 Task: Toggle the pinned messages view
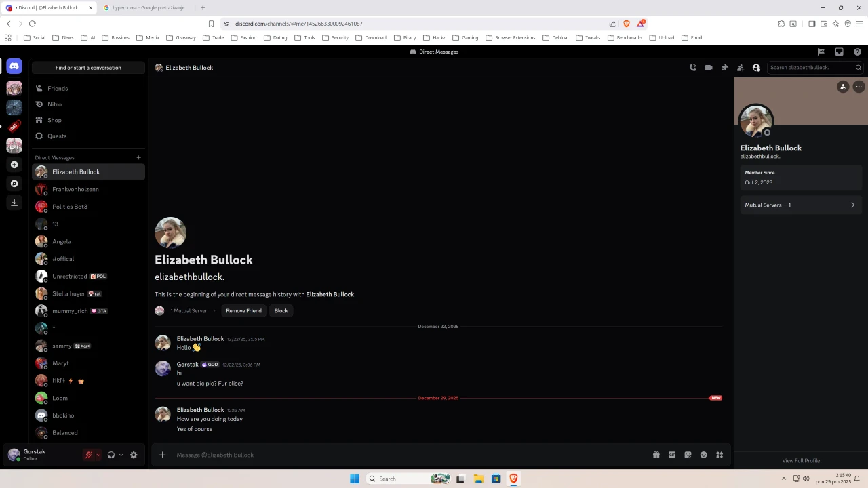pos(724,67)
